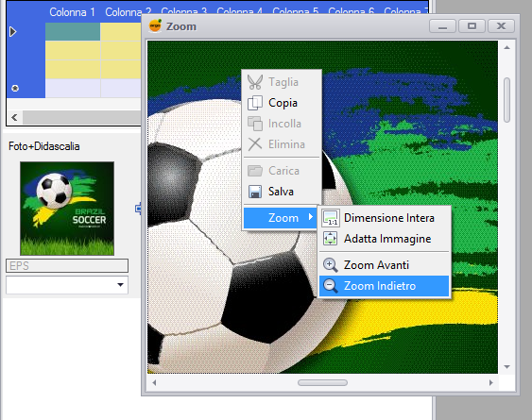
Task: Click the Brazil Soccer thumbnail image
Action: point(67,209)
